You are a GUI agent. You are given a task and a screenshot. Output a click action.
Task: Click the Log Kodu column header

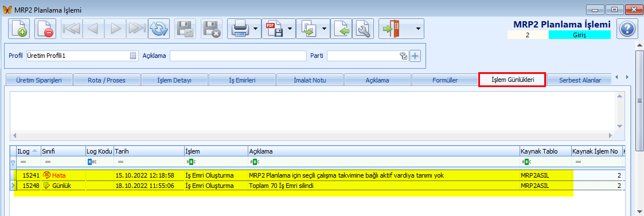[99, 151]
